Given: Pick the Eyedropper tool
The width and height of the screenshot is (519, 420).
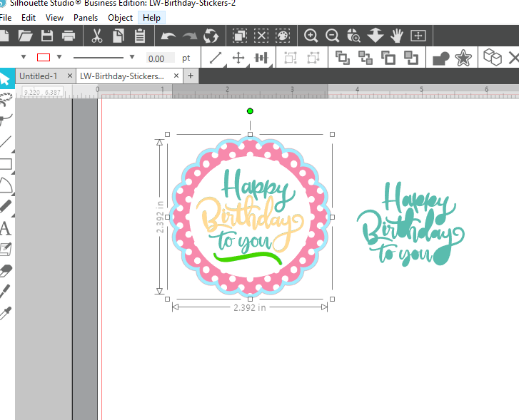Looking at the screenshot, I should [6, 313].
